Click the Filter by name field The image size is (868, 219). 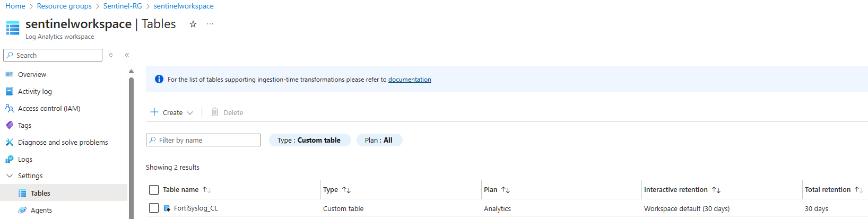click(x=204, y=140)
